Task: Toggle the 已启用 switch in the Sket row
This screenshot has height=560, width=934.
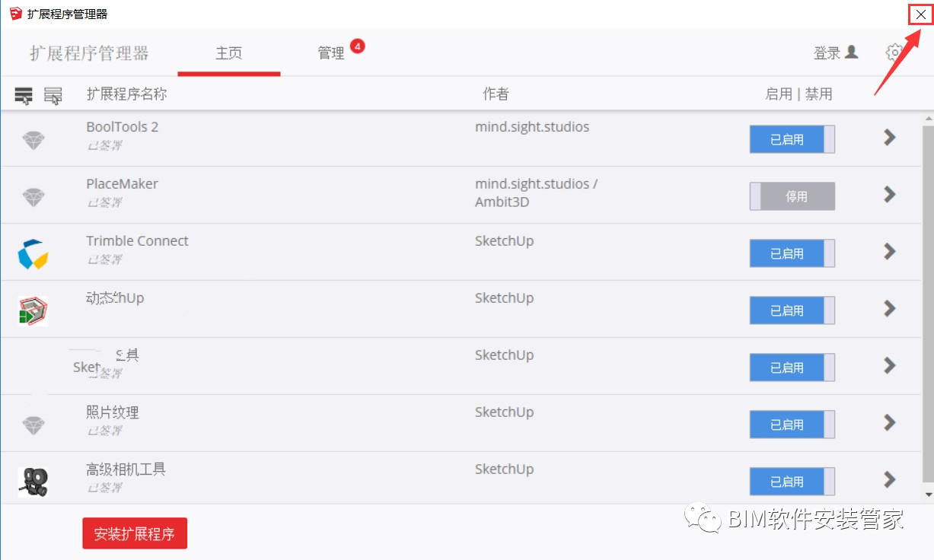Action: (792, 367)
